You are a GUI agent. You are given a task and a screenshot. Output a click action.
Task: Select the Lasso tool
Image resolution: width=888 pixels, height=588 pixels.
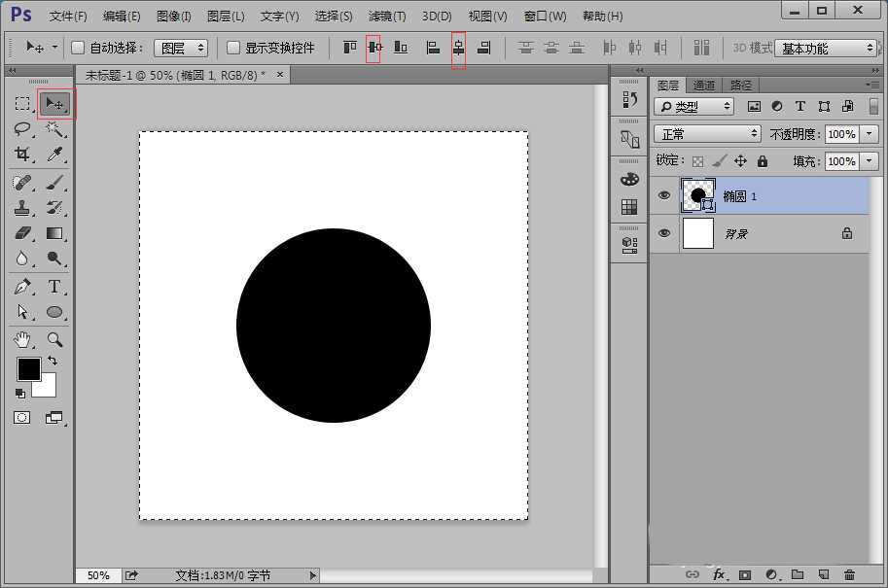pyautogui.click(x=23, y=129)
